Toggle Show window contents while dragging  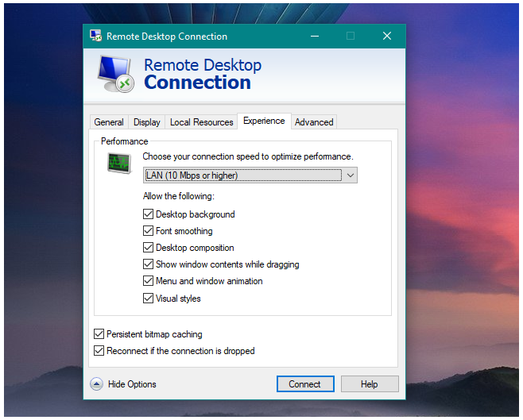[148, 264]
